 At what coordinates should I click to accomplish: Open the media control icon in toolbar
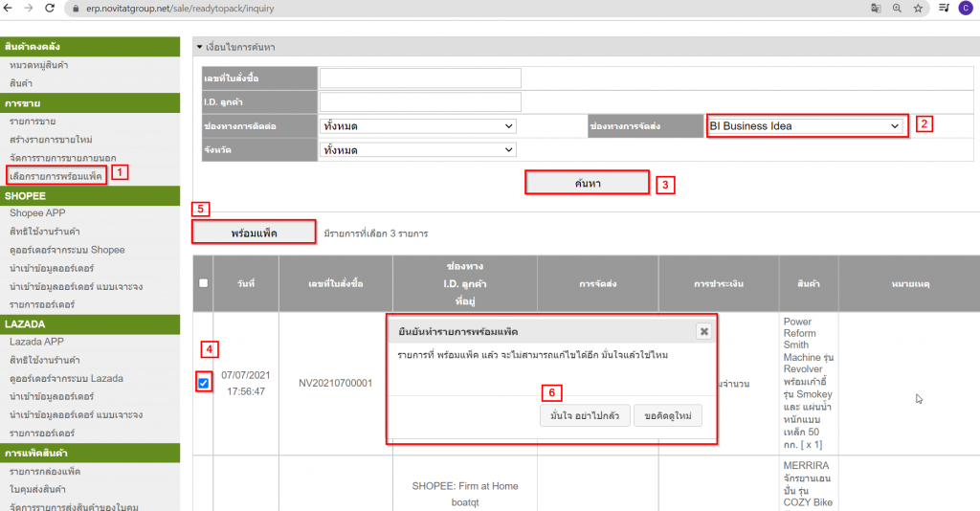[943, 8]
